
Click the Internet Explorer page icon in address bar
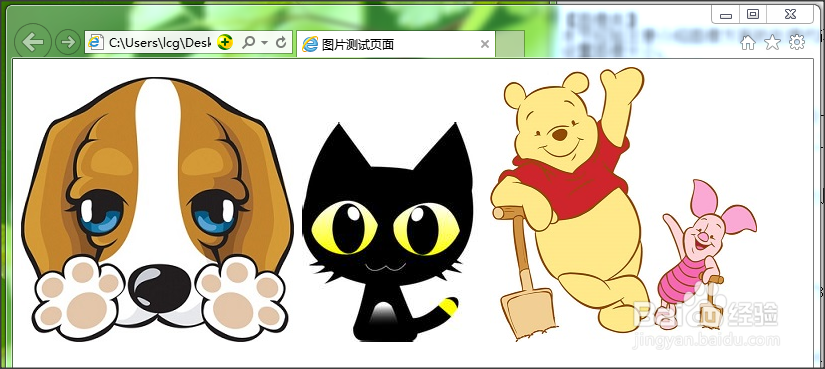[x=96, y=43]
